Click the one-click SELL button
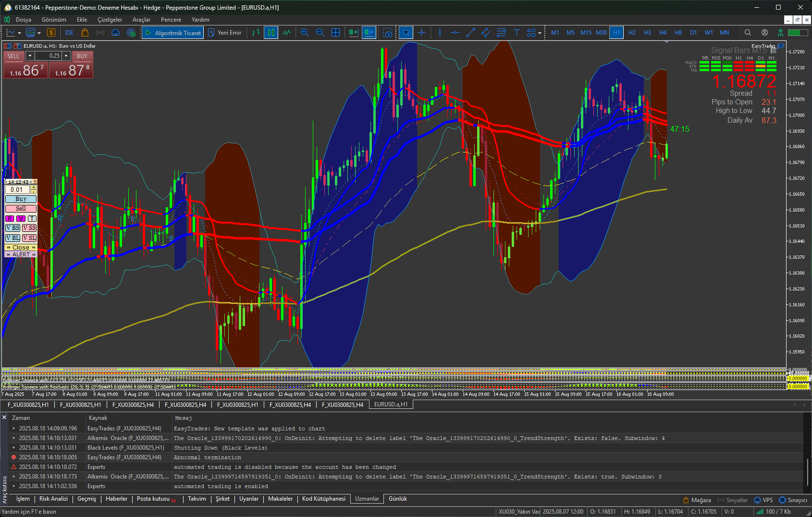The width and height of the screenshot is (812, 517). click(x=13, y=56)
